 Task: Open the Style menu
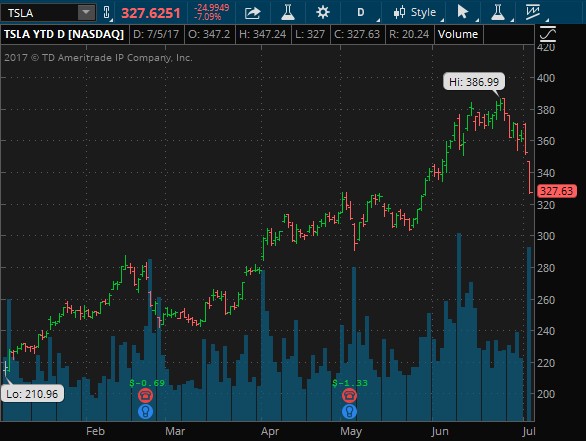click(418, 13)
